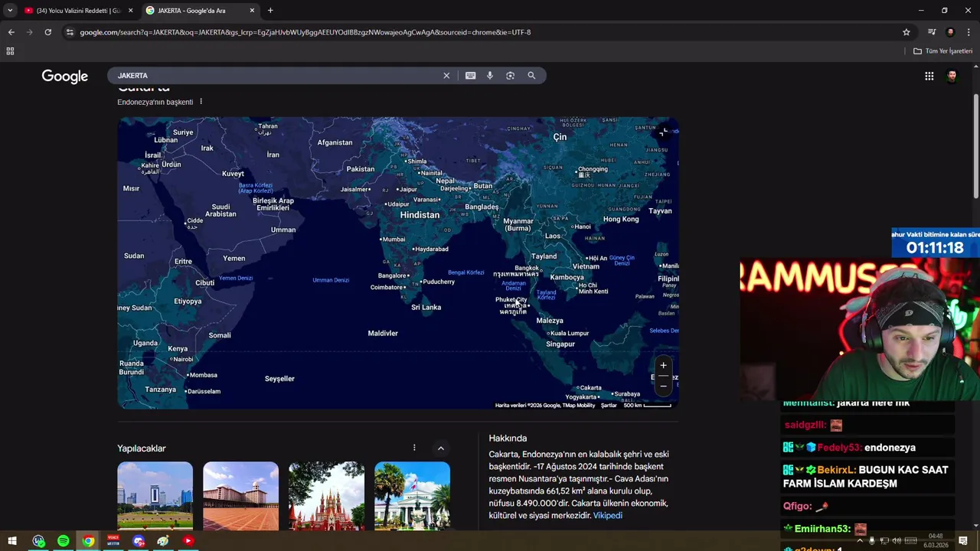Open the Google apps grid launcher

click(929, 76)
